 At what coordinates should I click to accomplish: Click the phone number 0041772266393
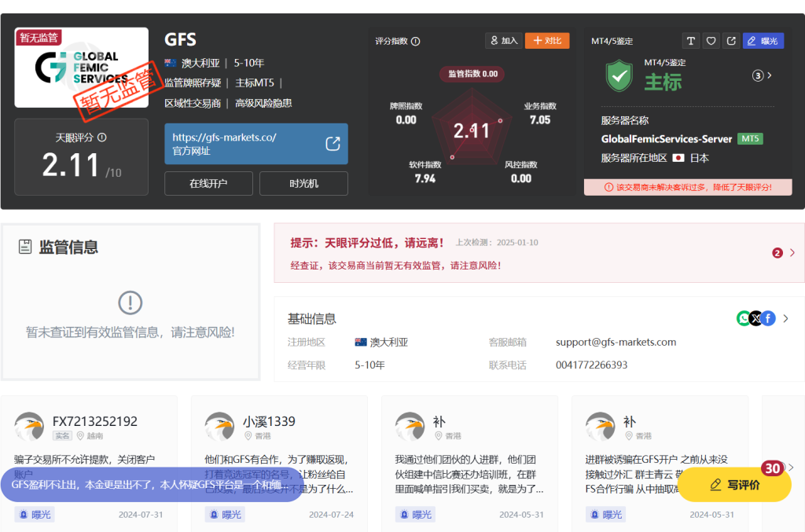pos(591,365)
